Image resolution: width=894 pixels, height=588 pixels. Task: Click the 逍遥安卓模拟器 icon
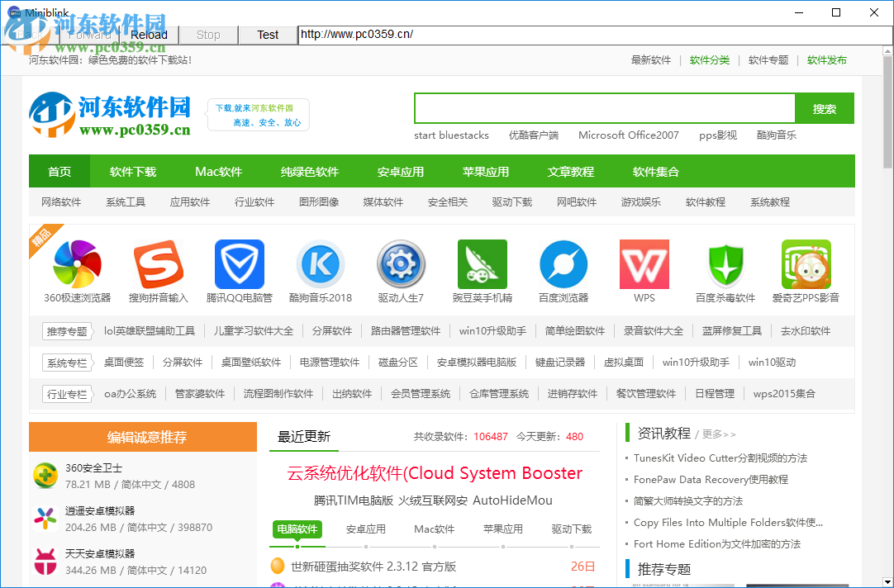pyautogui.click(x=45, y=519)
